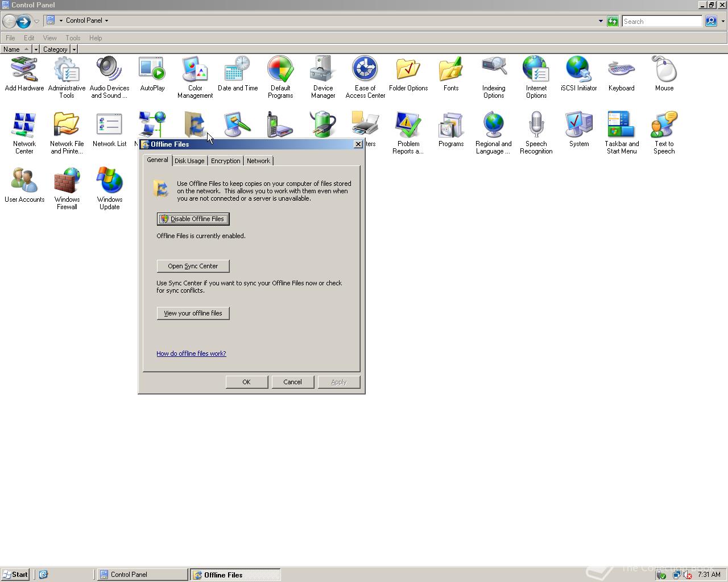Open search options dropdown arrow
The height and width of the screenshot is (582, 728).
tap(723, 21)
